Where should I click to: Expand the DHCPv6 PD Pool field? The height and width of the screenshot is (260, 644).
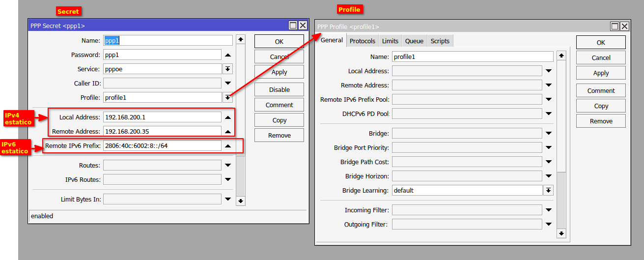pyautogui.click(x=549, y=114)
